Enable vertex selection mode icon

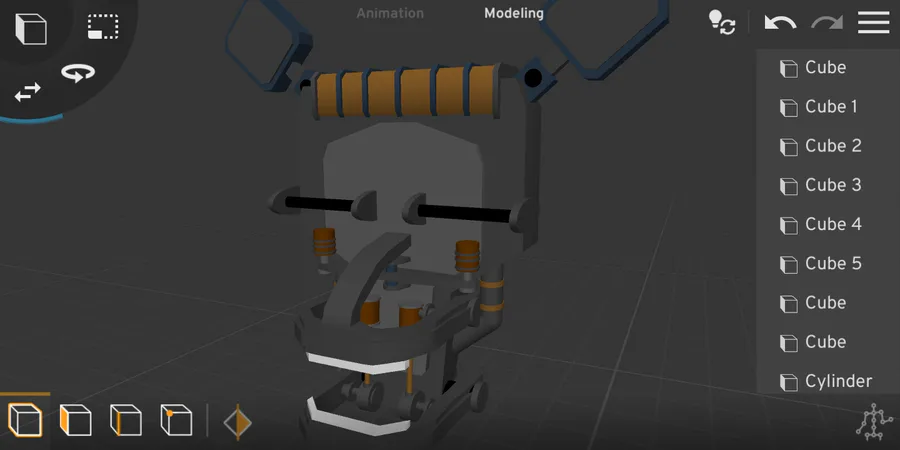pos(176,420)
